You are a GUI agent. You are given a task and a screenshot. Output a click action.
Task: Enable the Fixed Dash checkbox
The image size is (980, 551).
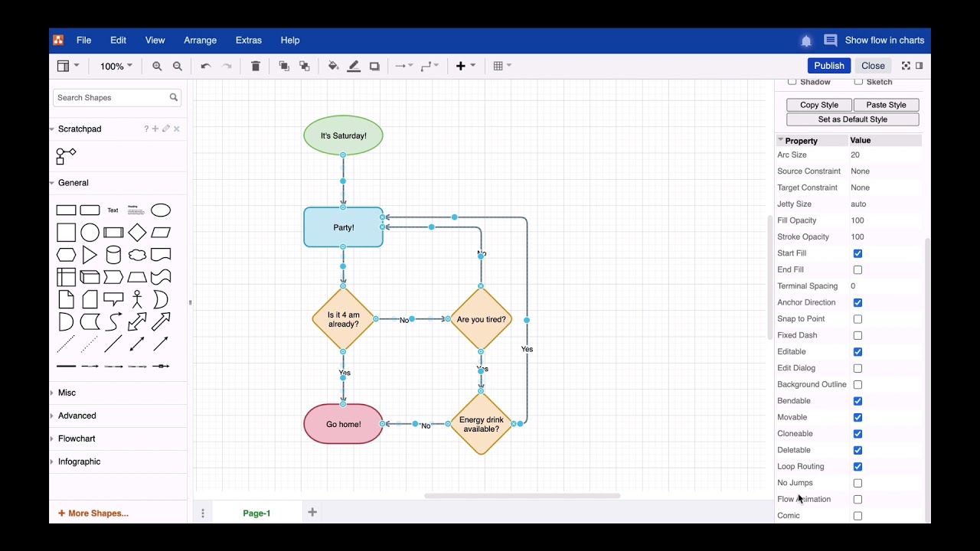click(857, 335)
